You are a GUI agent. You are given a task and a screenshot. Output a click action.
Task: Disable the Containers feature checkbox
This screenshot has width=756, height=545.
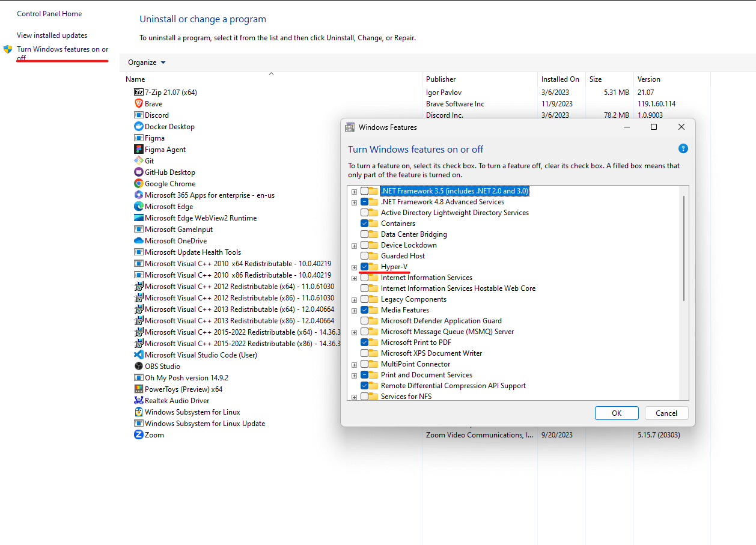367,223
